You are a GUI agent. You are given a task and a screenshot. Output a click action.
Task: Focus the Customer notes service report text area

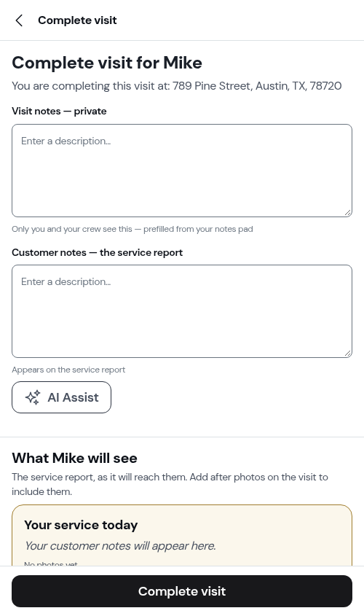(182, 311)
